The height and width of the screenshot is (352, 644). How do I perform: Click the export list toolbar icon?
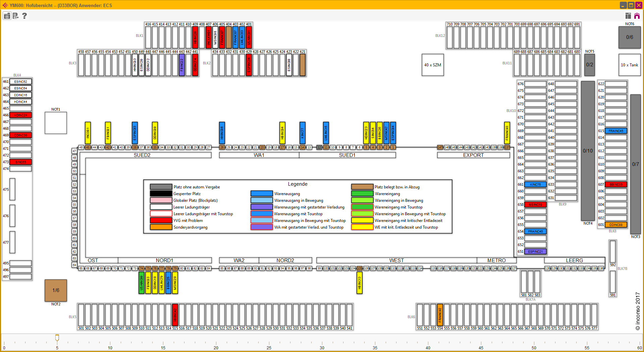(15, 16)
